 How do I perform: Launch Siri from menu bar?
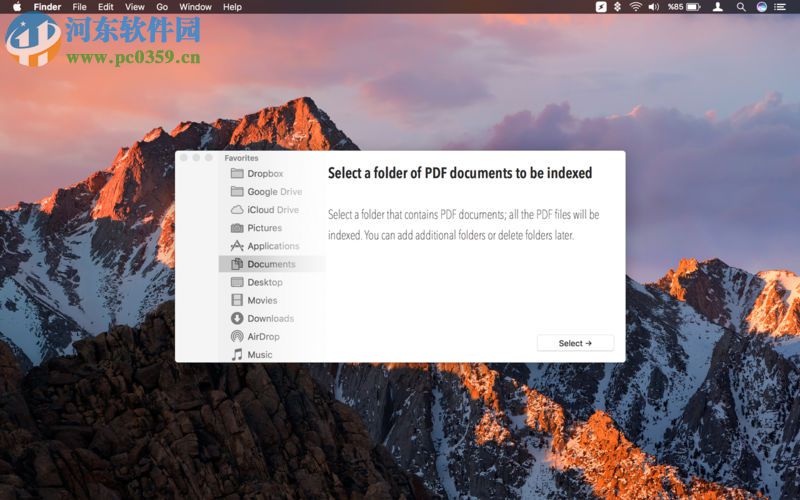(x=761, y=7)
